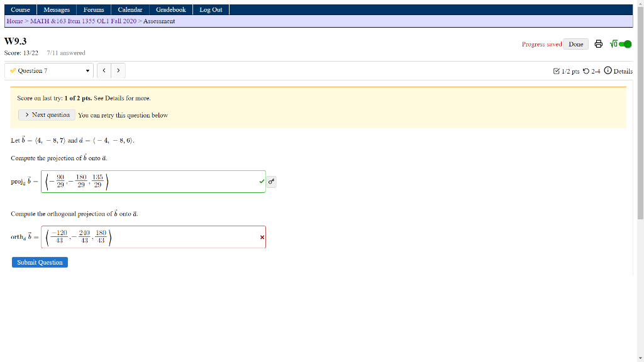Open the Question 7 dropdown
Screen dimensions: 644x362
click(49, 71)
